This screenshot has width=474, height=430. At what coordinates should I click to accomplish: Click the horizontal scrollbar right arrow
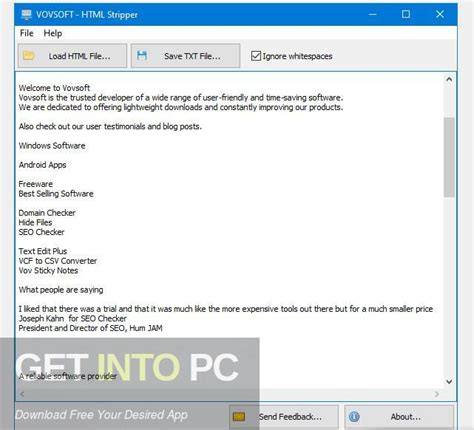point(437,394)
